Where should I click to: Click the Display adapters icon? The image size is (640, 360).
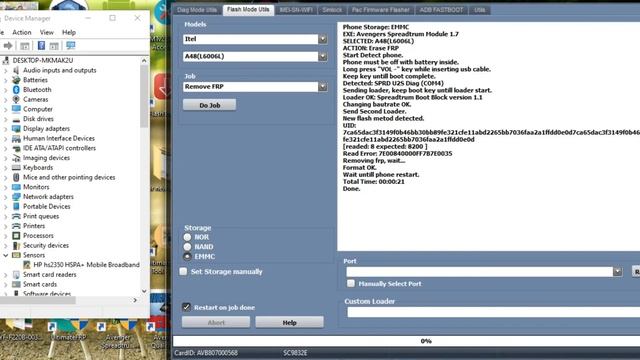pos(16,129)
